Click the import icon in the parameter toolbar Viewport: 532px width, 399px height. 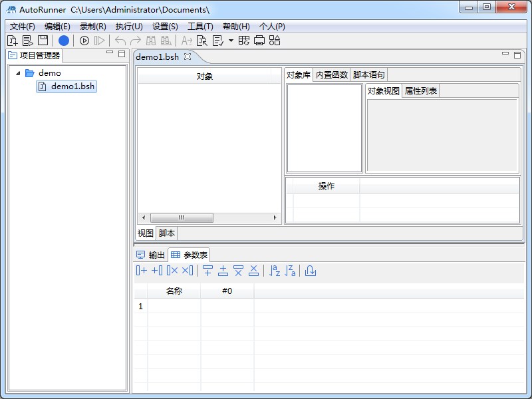click(311, 271)
